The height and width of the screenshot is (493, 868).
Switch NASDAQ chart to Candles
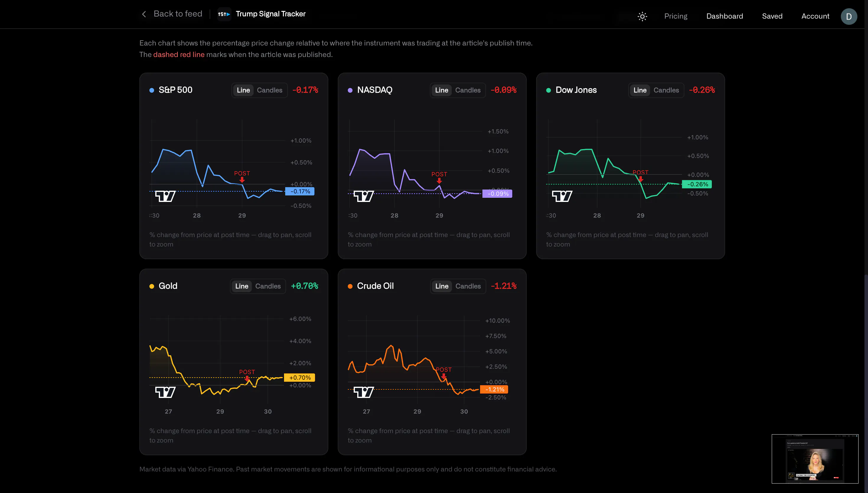click(468, 90)
